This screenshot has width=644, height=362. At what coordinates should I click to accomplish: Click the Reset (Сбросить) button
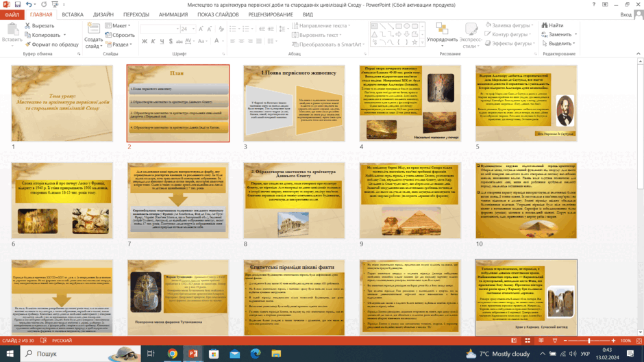[120, 35]
